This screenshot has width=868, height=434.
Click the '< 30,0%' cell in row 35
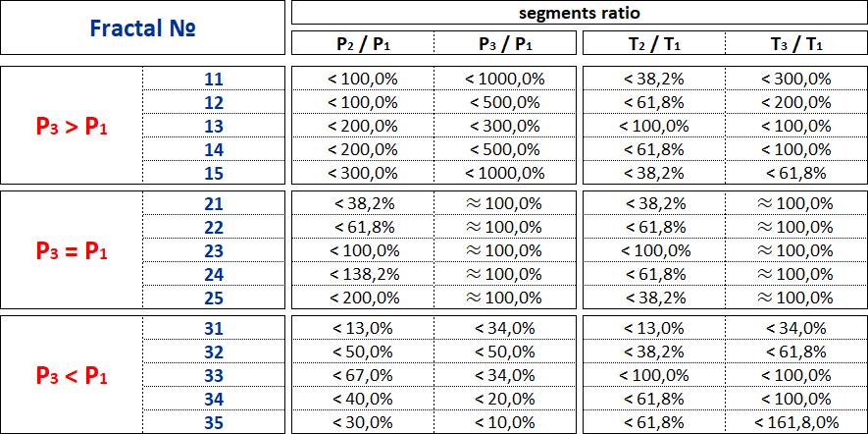363,422
